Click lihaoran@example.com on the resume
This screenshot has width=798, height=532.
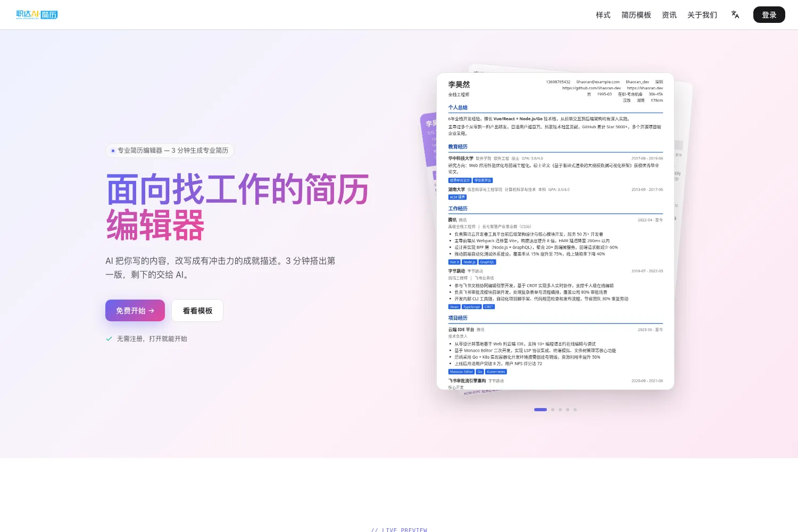[598, 82]
